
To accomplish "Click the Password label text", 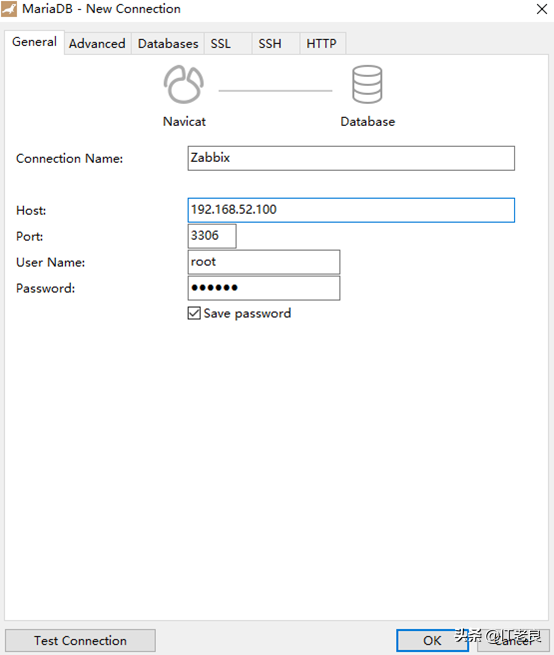I will coord(46,288).
